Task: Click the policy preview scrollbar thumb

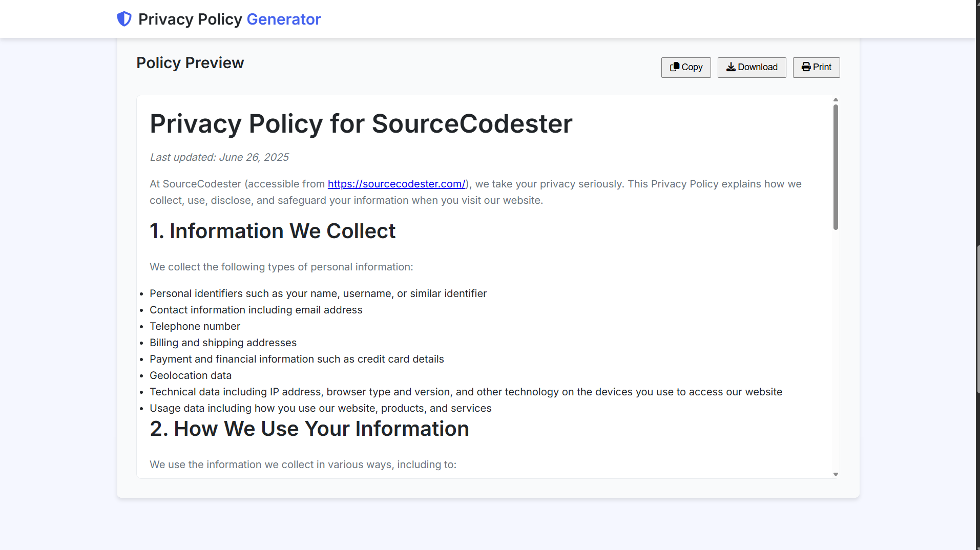Action: coord(836,167)
